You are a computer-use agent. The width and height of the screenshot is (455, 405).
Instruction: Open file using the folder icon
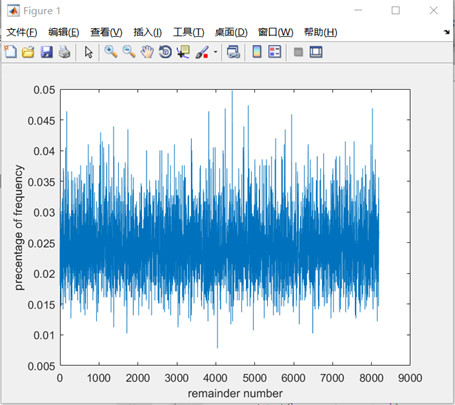28,52
